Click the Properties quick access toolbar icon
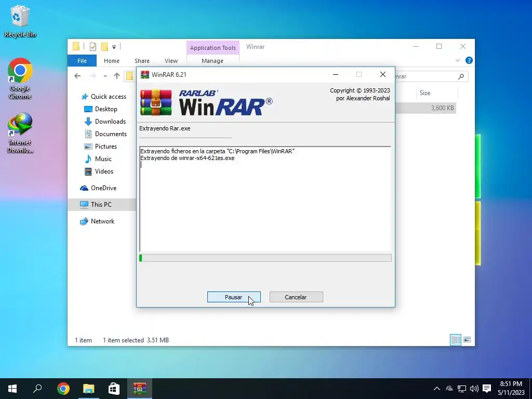The width and height of the screenshot is (532, 399). click(x=92, y=47)
